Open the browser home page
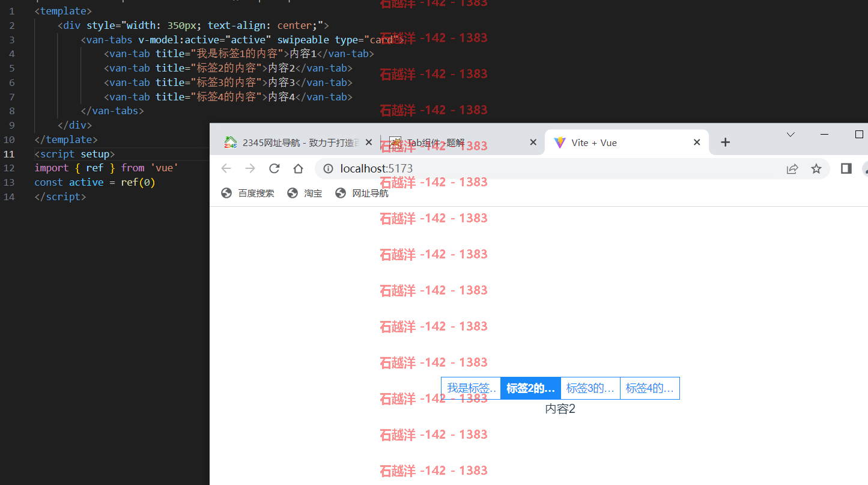Viewport: 868px width, 485px height. (x=298, y=168)
